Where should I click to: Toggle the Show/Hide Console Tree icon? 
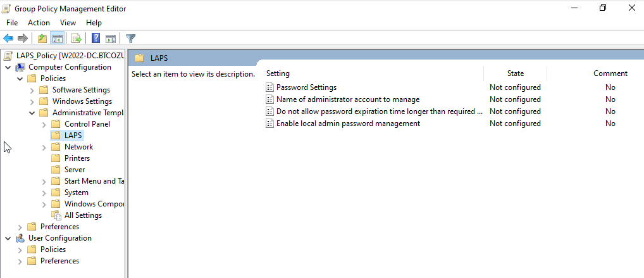57,39
